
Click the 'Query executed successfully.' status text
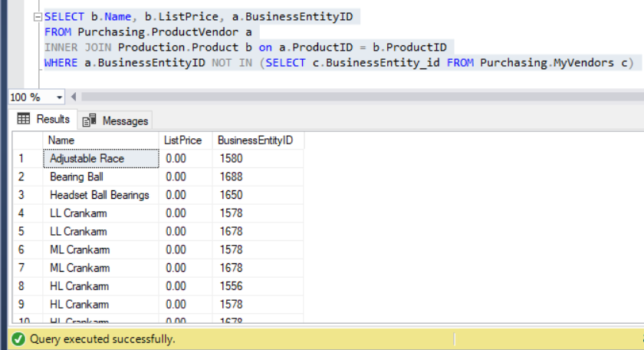[x=102, y=339]
